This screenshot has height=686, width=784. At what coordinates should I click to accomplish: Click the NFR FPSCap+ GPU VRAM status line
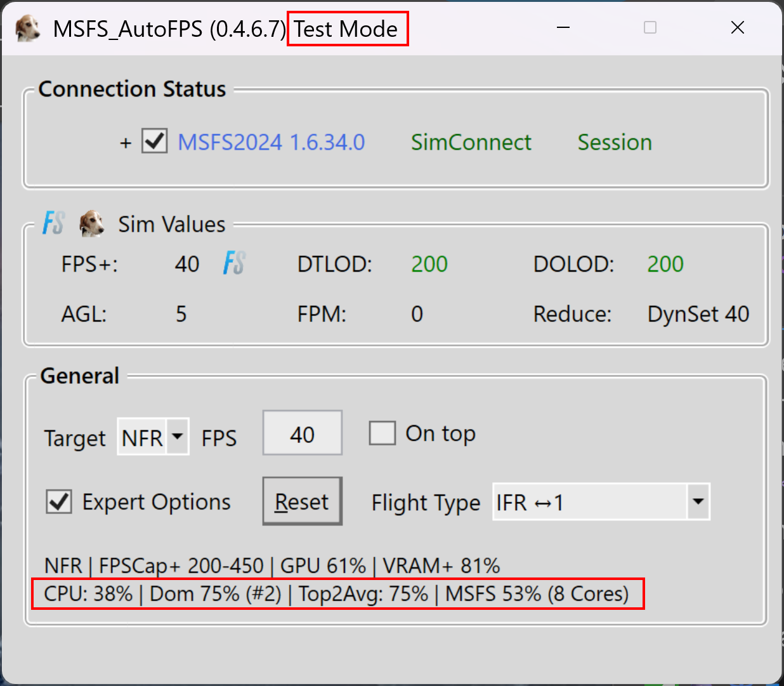click(x=272, y=565)
